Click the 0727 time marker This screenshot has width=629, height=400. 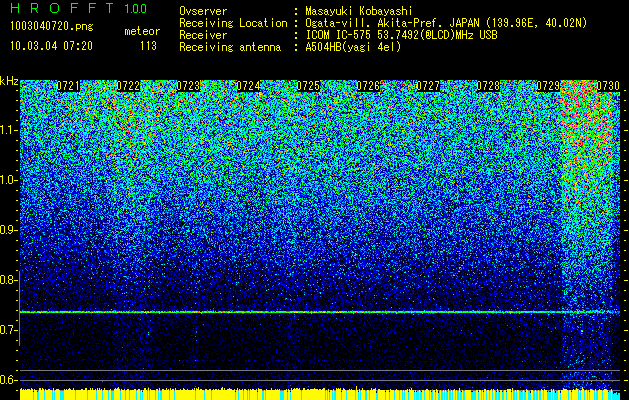click(428, 86)
